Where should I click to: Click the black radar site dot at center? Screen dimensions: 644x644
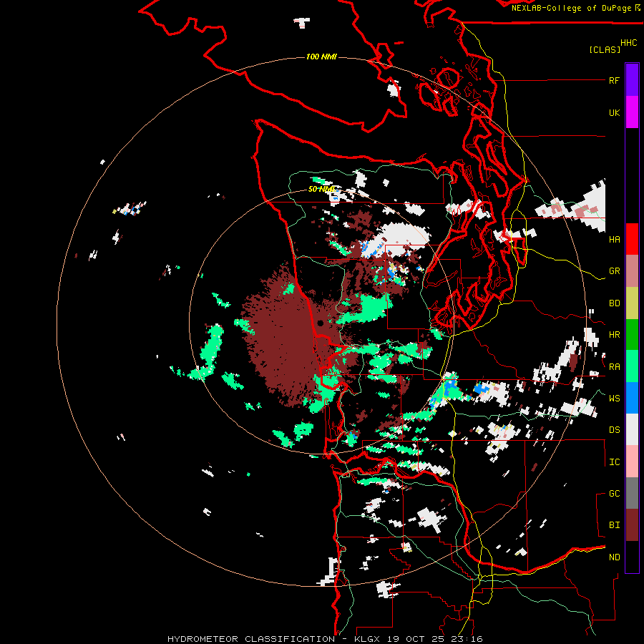coord(321,323)
